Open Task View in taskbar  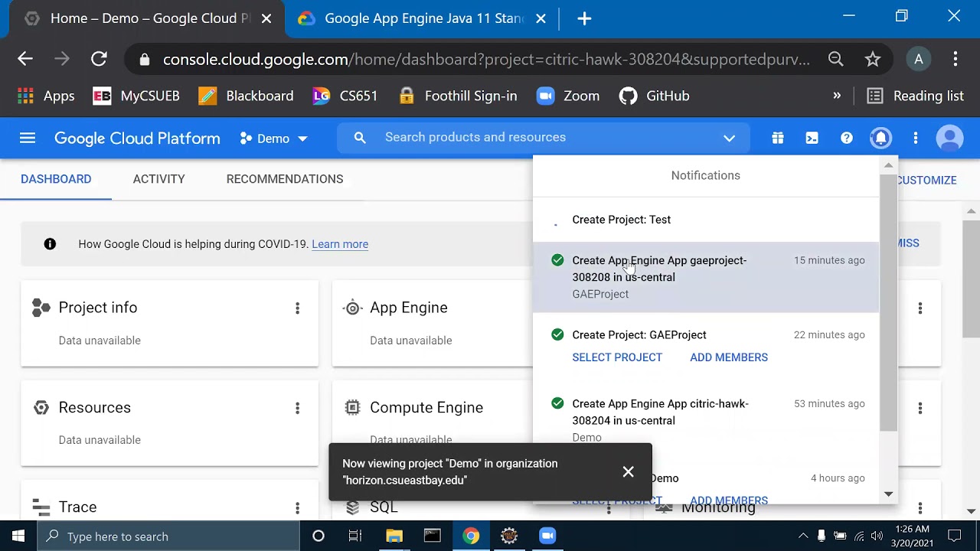[355, 536]
